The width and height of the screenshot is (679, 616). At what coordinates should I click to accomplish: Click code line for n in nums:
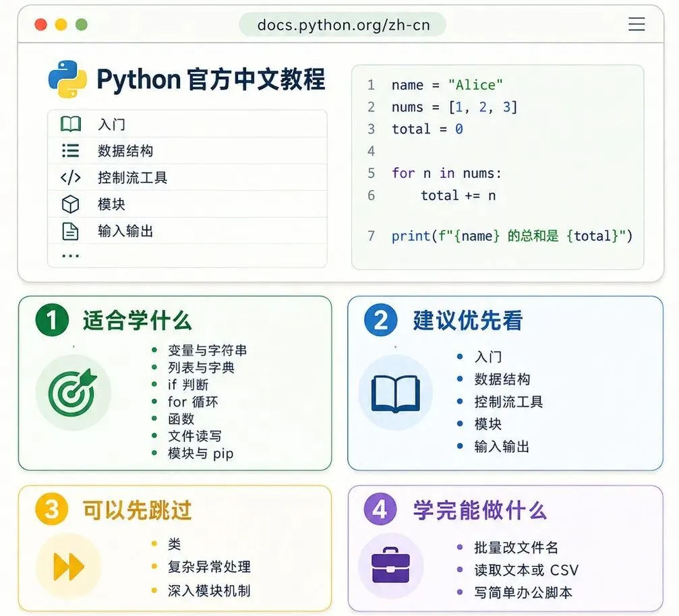[446, 173]
